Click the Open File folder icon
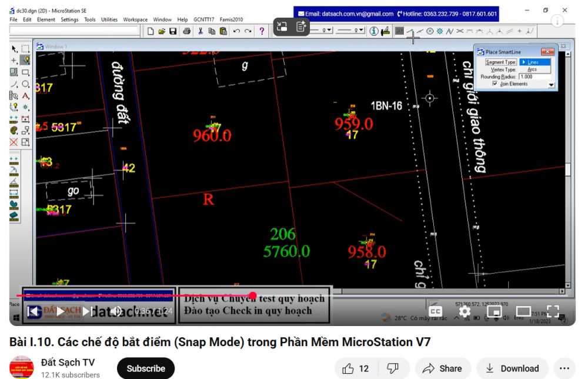 click(x=163, y=31)
